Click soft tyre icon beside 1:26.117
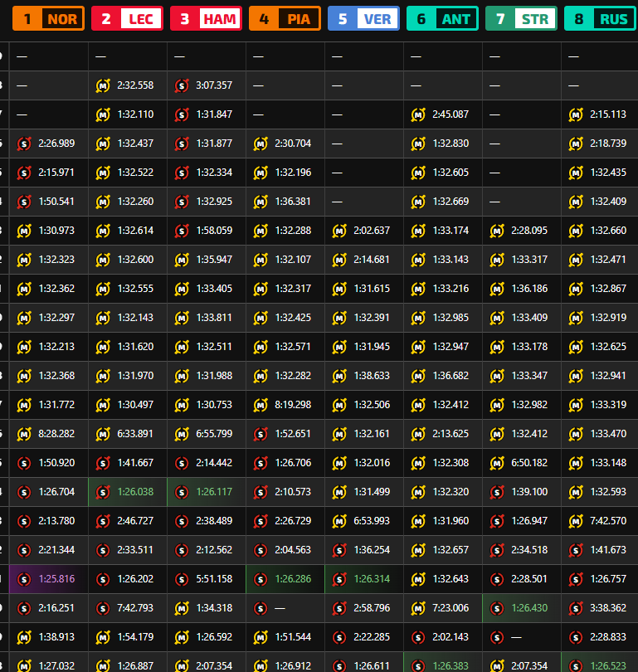638x672 pixels. click(182, 493)
